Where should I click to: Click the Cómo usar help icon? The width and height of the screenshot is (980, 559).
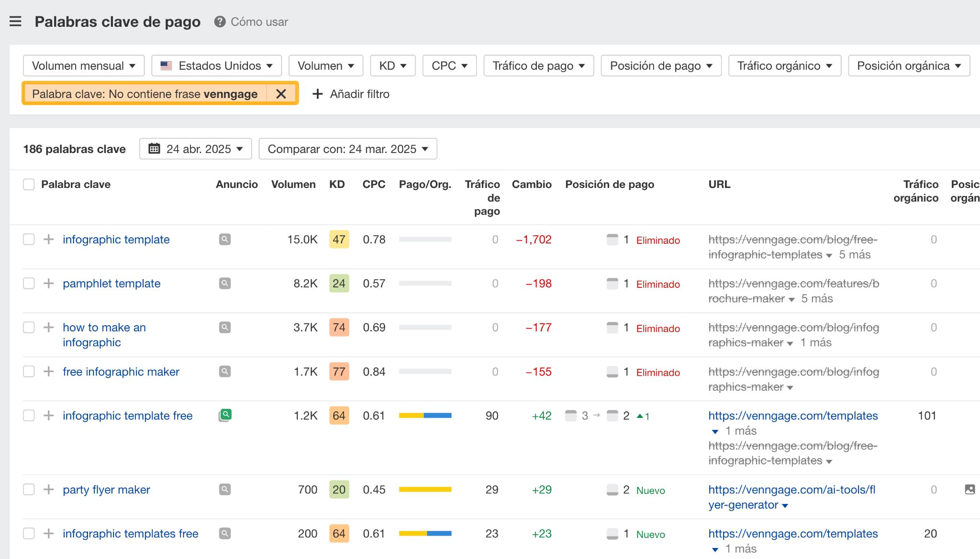pyautogui.click(x=220, y=22)
